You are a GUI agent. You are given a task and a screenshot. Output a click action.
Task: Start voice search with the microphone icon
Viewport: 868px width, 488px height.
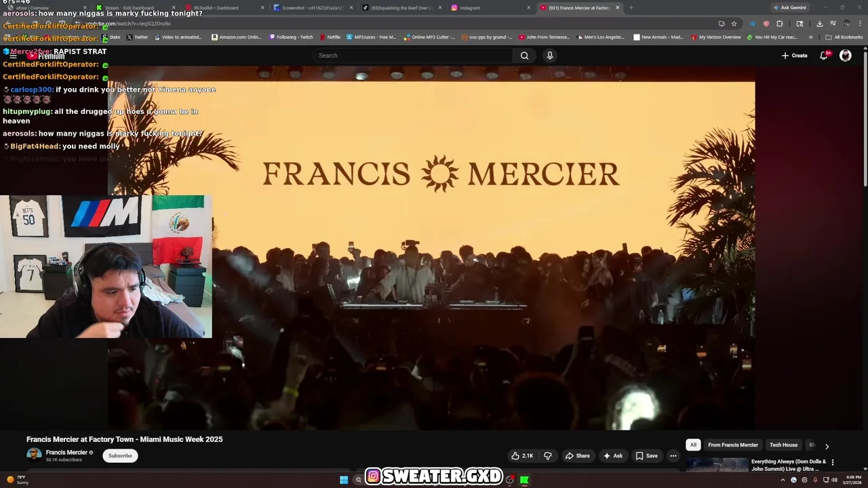coord(550,56)
